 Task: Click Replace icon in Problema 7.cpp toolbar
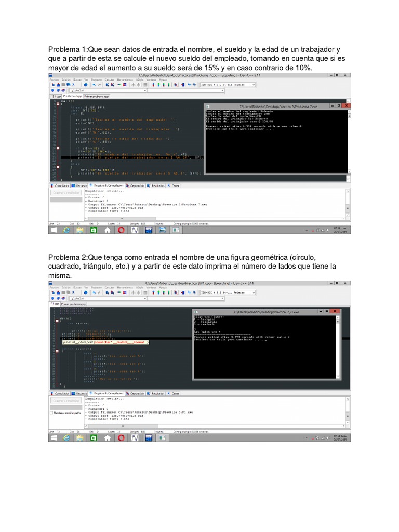[112, 85]
